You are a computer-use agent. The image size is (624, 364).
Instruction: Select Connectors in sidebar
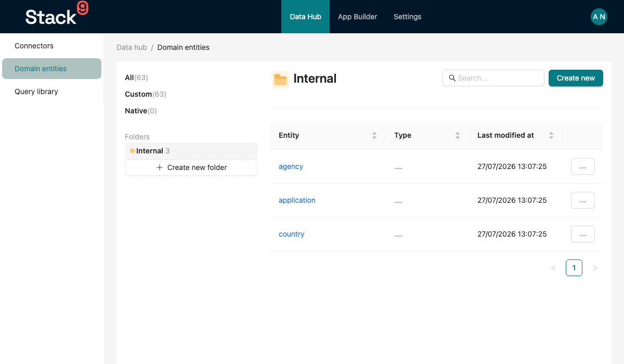(x=51, y=46)
